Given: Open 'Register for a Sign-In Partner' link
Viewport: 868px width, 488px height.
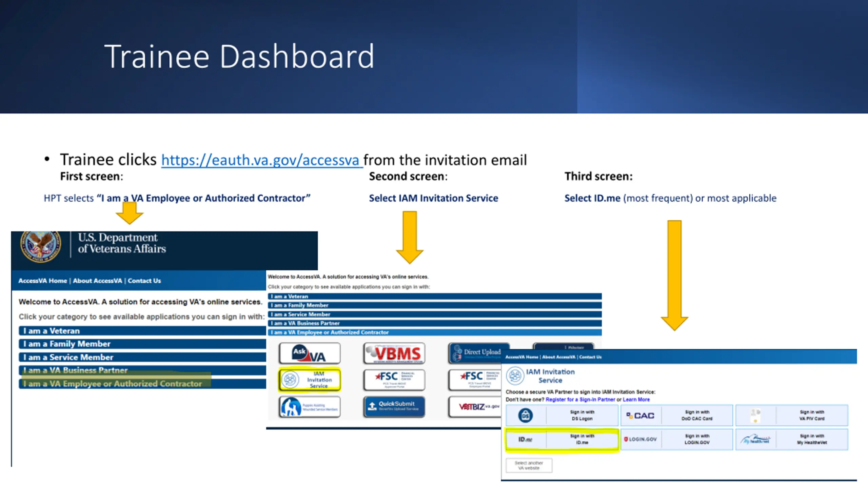Looking at the screenshot, I should point(580,400).
